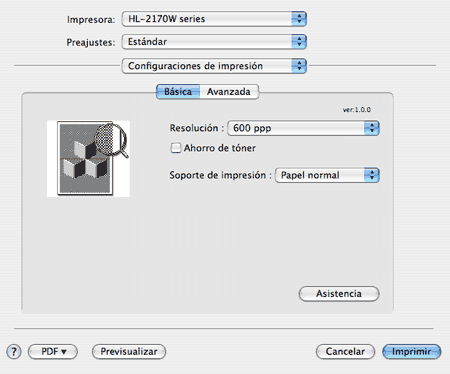This screenshot has width=450, height=374.
Task: Click the Preajustes dropdown arrow stepper icon
Action: pos(299,42)
